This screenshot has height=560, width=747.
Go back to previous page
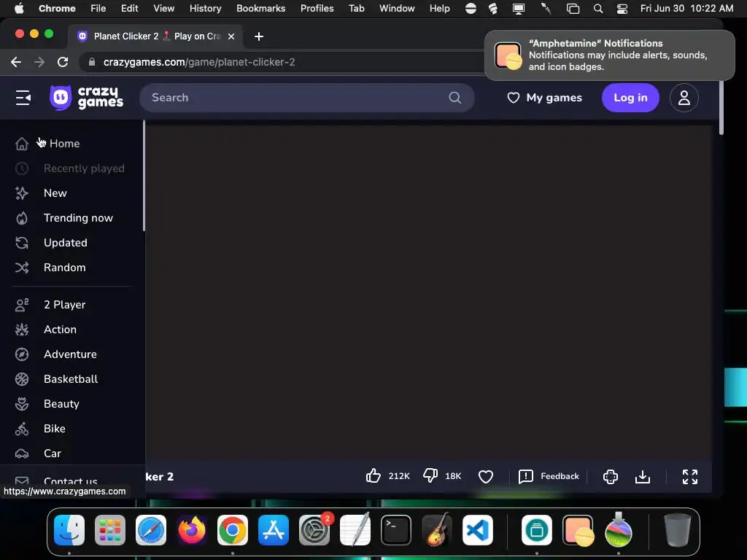click(x=16, y=62)
